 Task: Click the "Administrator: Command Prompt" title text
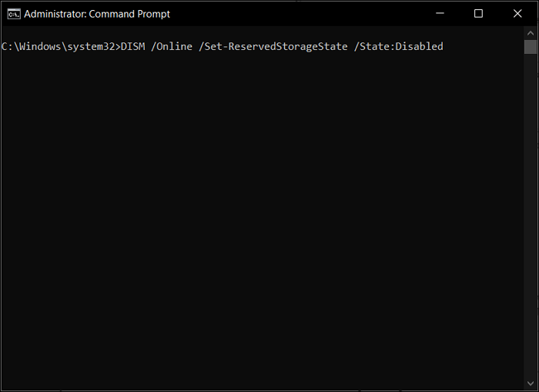pyautogui.click(x=97, y=14)
